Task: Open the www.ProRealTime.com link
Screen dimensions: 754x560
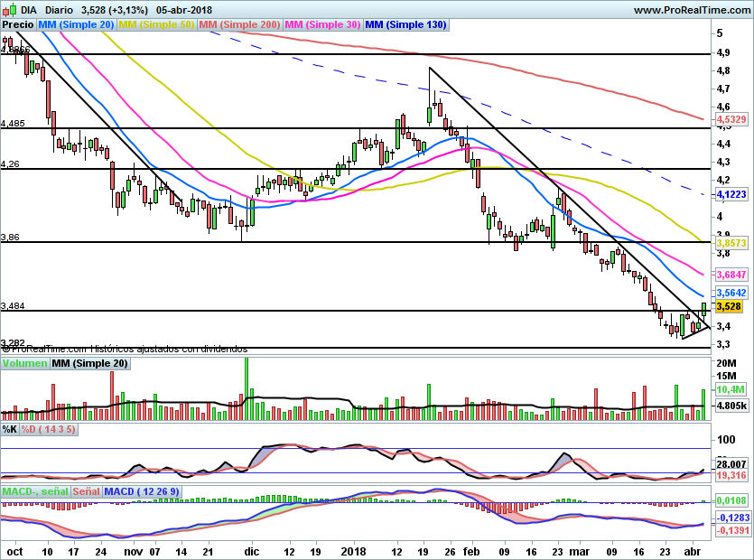Action: (x=692, y=10)
